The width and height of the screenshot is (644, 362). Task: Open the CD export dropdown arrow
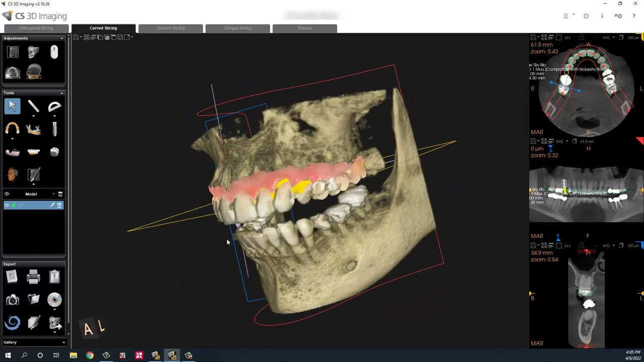tap(54, 309)
